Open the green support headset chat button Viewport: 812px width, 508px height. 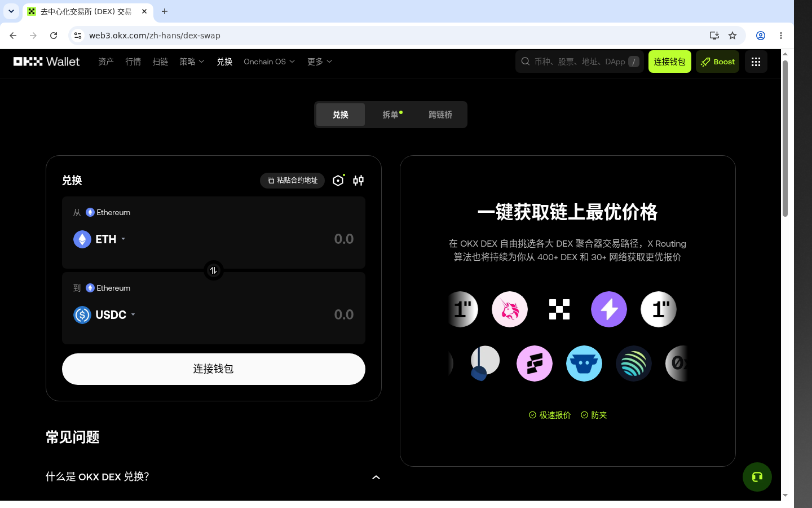coord(757,477)
